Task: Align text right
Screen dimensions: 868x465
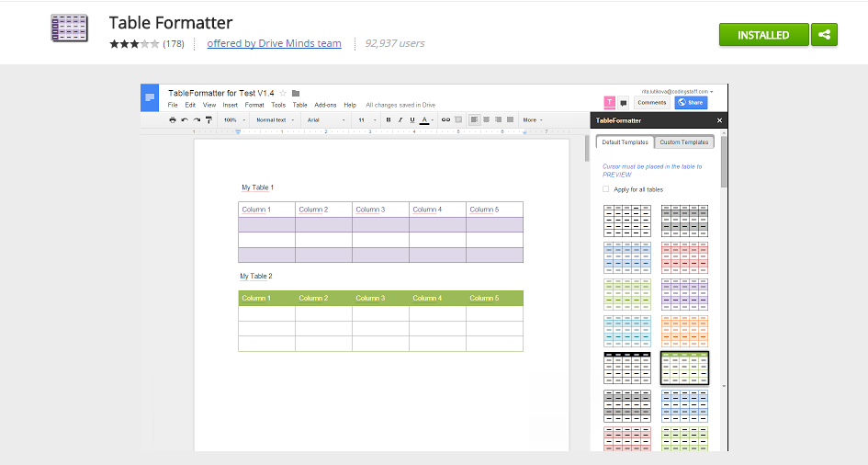Action: tap(498, 119)
